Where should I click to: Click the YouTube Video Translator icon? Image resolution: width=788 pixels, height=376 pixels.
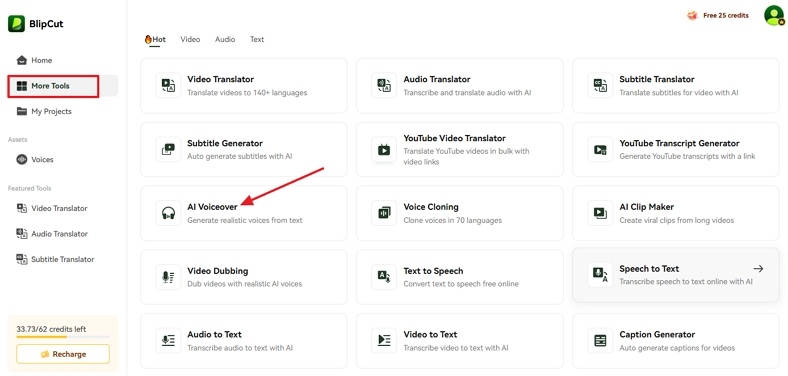click(x=384, y=149)
